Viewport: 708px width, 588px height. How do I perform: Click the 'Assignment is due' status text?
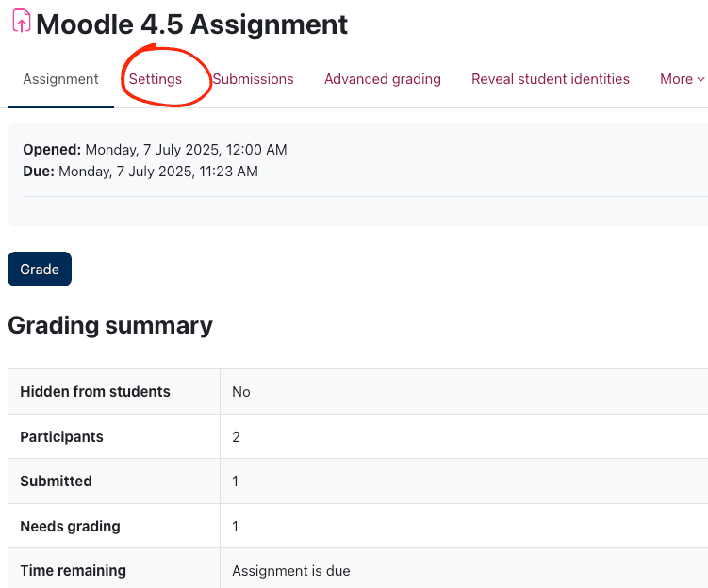[290, 570]
